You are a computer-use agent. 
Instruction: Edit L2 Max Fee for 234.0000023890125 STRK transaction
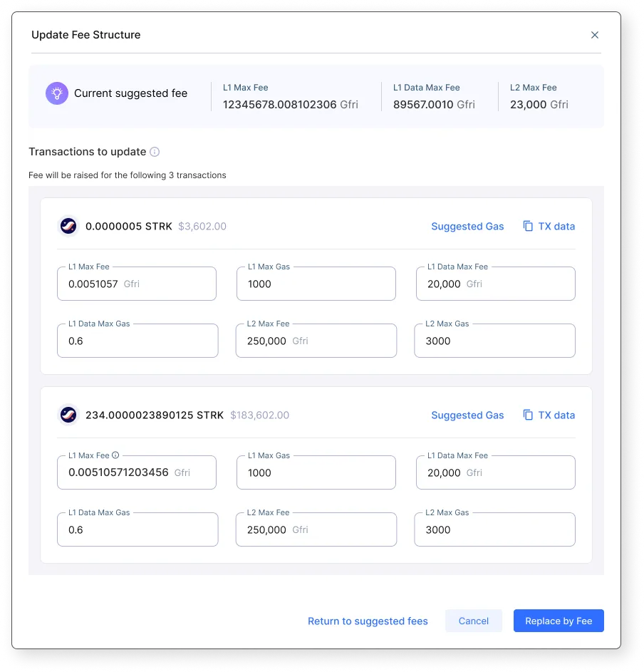[x=316, y=529]
